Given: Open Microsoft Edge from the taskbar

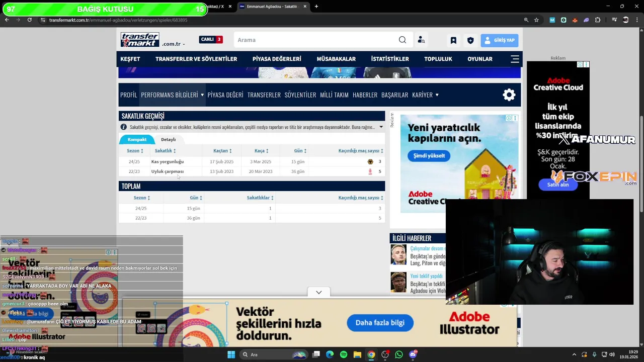Looking at the screenshot, I should (x=330, y=354).
